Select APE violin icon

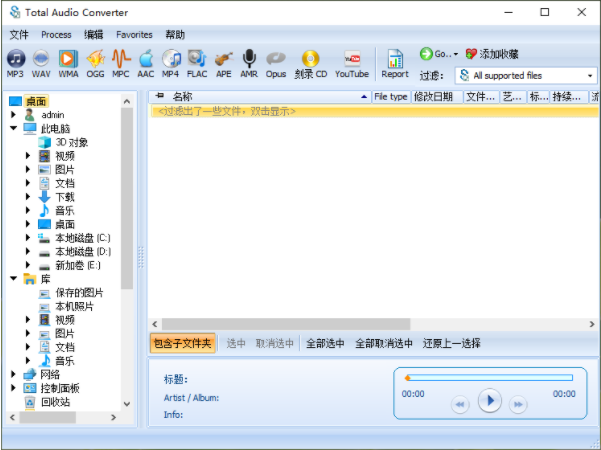pyautogui.click(x=224, y=64)
